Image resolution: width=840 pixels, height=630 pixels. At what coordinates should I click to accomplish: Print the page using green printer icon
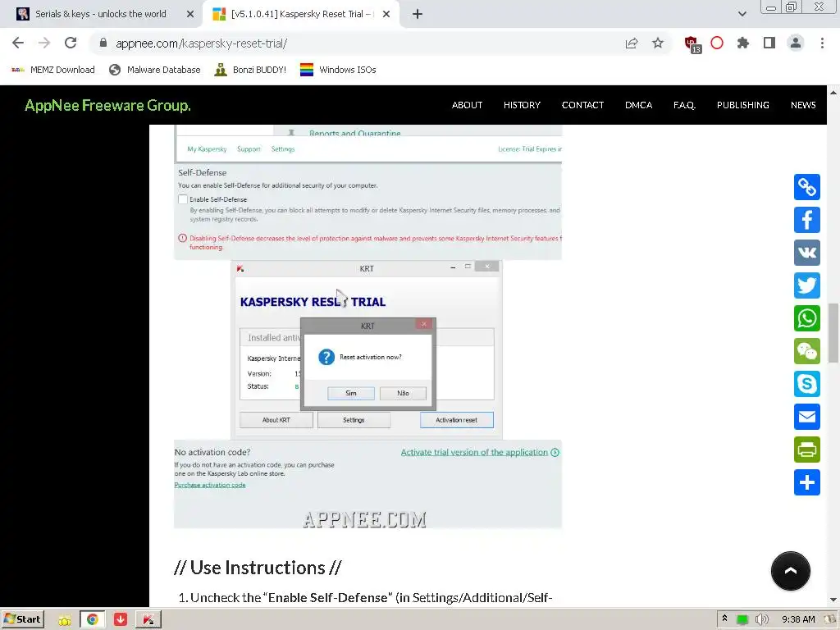click(807, 450)
